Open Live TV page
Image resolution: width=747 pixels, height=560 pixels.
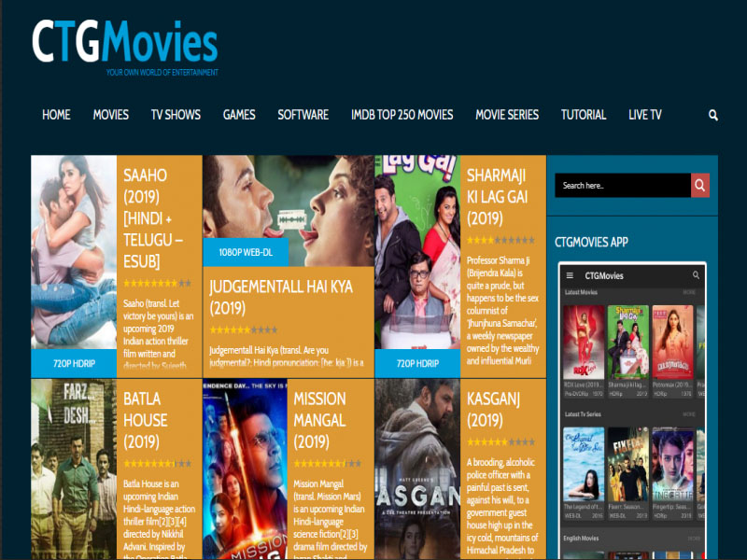click(644, 115)
